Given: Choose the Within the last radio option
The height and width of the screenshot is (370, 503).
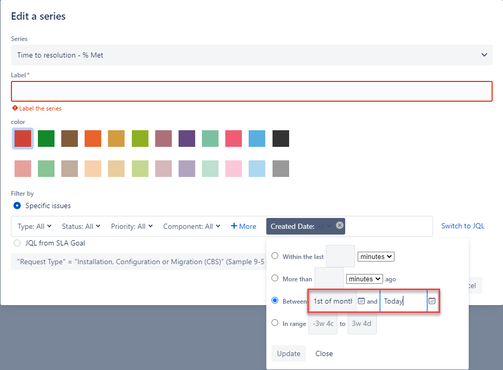Looking at the screenshot, I should 275,256.
